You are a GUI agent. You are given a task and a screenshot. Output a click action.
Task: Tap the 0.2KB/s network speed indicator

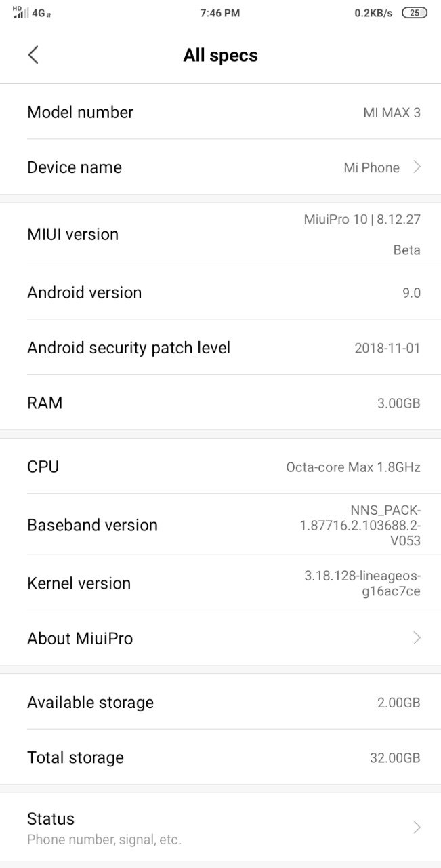tap(373, 13)
